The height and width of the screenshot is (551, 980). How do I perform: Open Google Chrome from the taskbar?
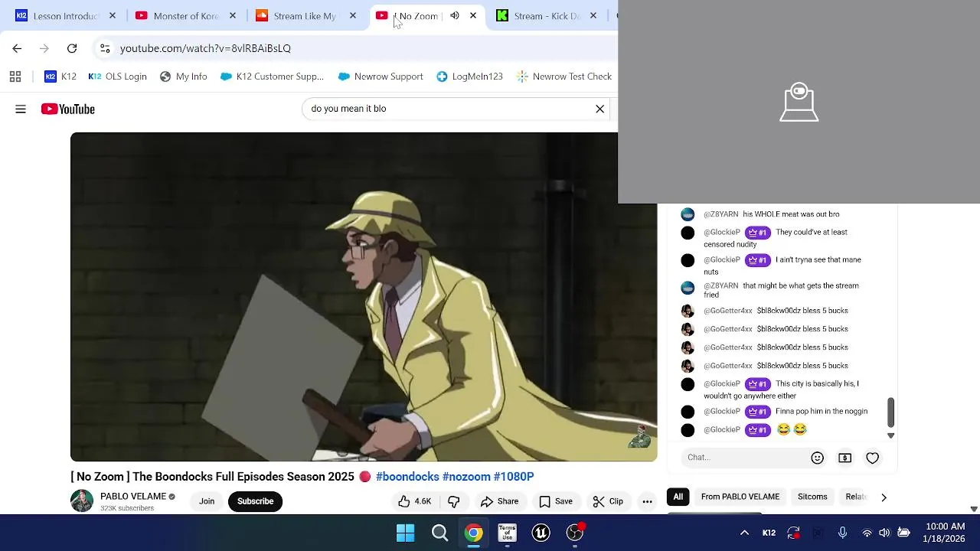[x=473, y=533]
